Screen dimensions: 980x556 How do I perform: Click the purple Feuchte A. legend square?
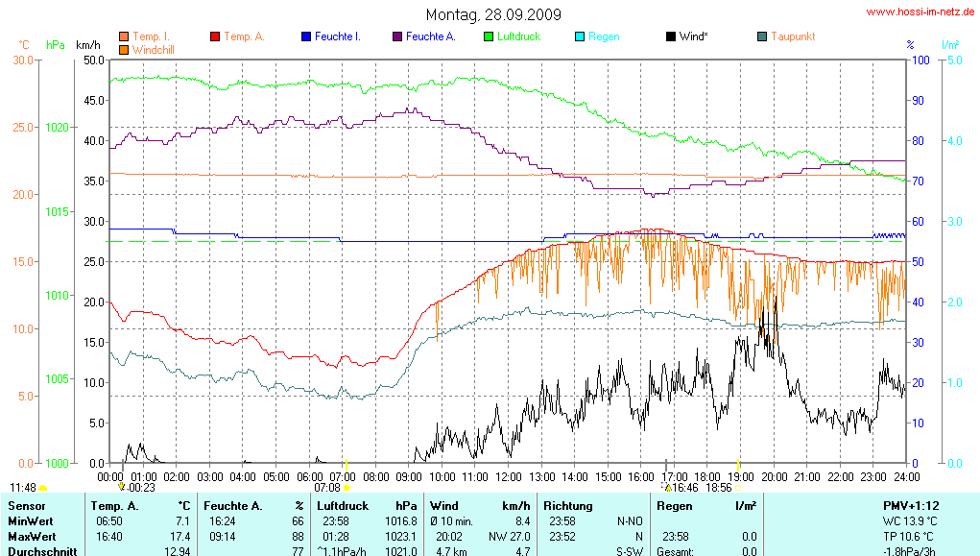click(397, 36)
